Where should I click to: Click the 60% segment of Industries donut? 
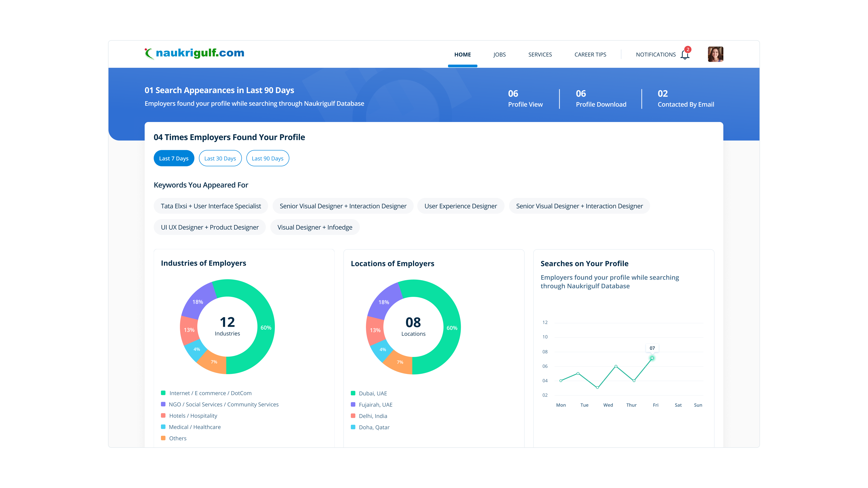pos(266,328)
